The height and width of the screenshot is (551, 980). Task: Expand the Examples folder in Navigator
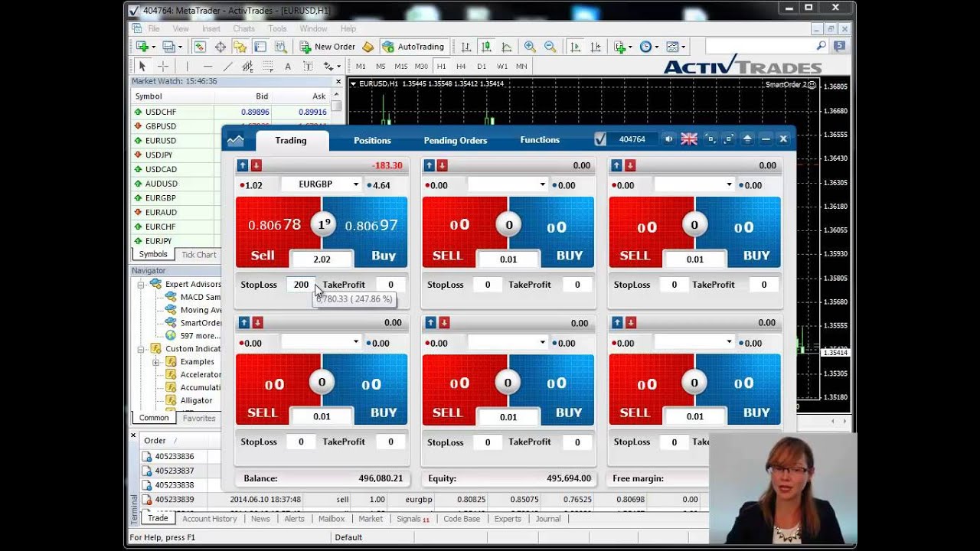click(x=155, y=362)
